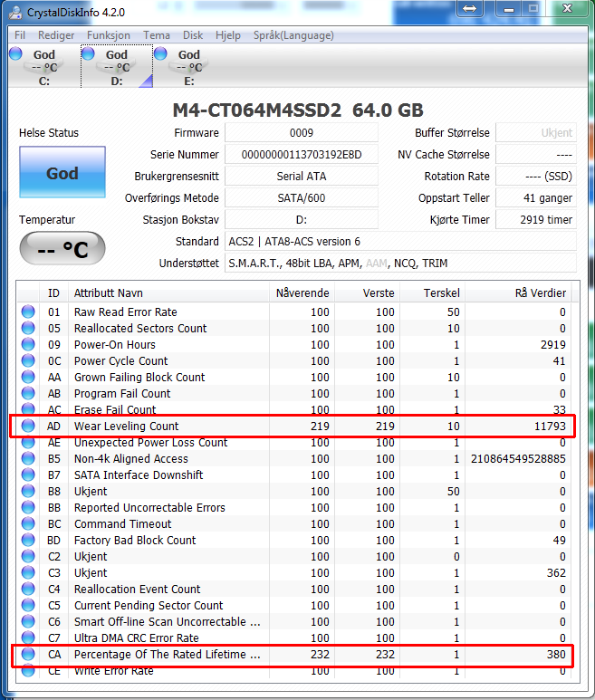The width and height of the screenshot is (595, 700).
Task: Click the status orb for Program Fail Count
Action: 28,393
